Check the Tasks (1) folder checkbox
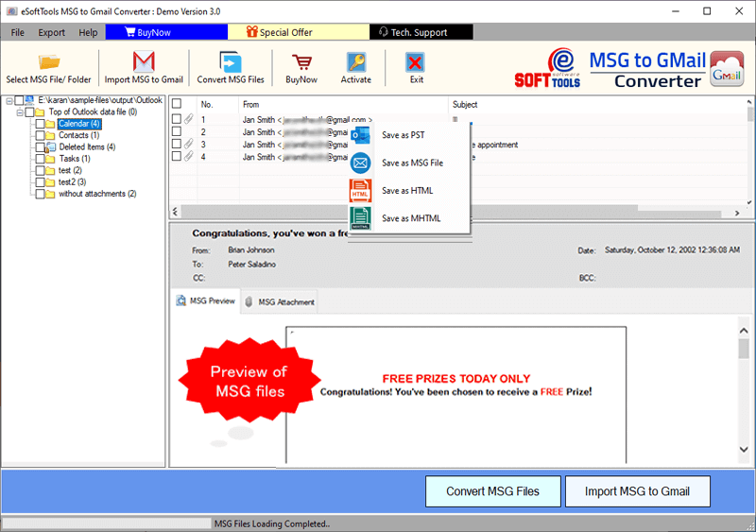 click(x=41, y=159)
